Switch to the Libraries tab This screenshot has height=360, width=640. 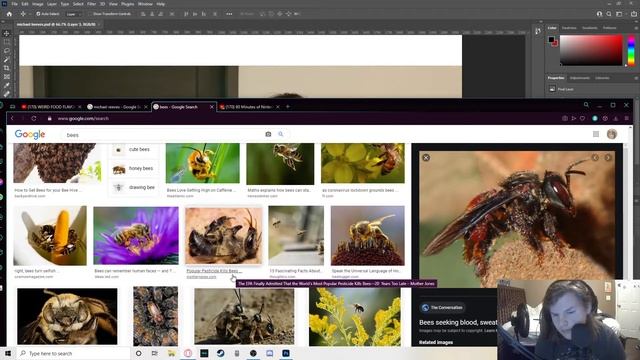pos(602,78)
